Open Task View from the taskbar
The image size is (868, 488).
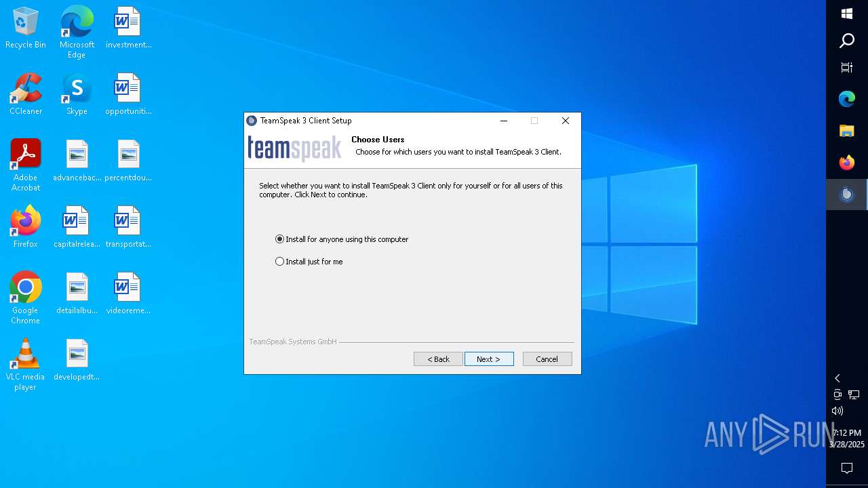[x=847, y=68]
